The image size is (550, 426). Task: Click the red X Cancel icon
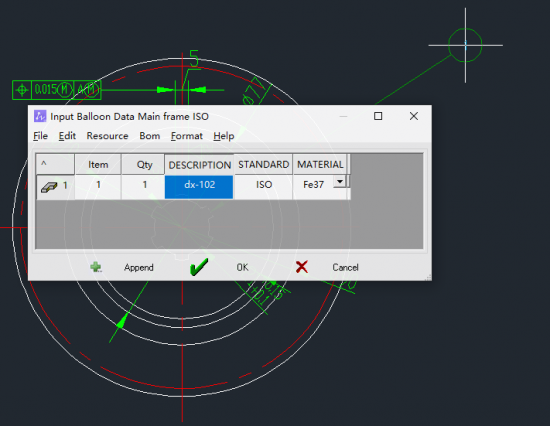pyautogui.click(x=302, y=267)
